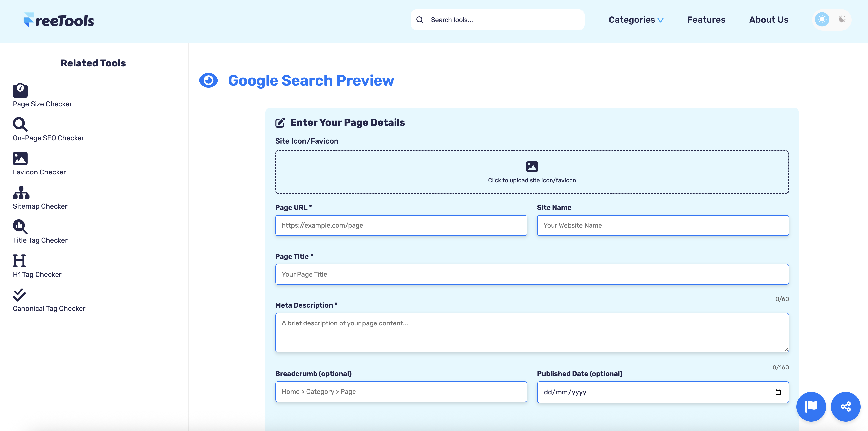Viewport: 868px width, 431px height.
Task: Click the Page Size Checker icon
Action: pyautogui.click(x=20, y=90)
